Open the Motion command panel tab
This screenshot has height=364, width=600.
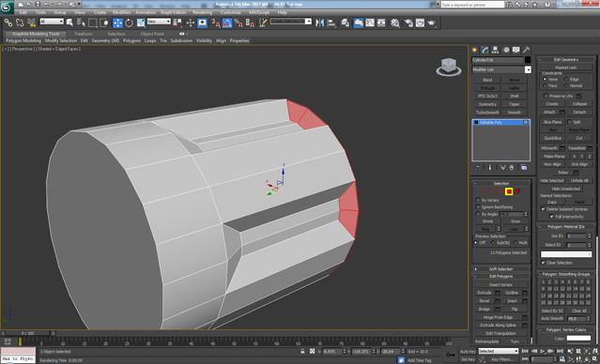pos(506,50)
